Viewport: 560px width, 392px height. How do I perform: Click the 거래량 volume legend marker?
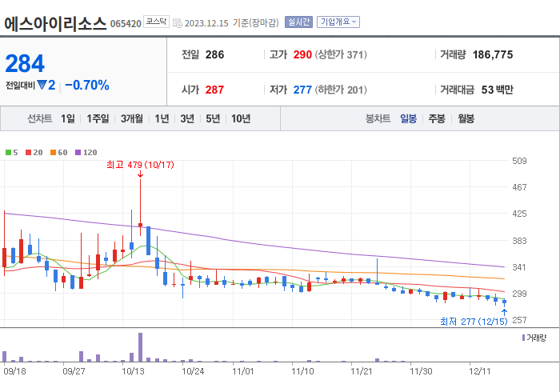click(523, 338)
